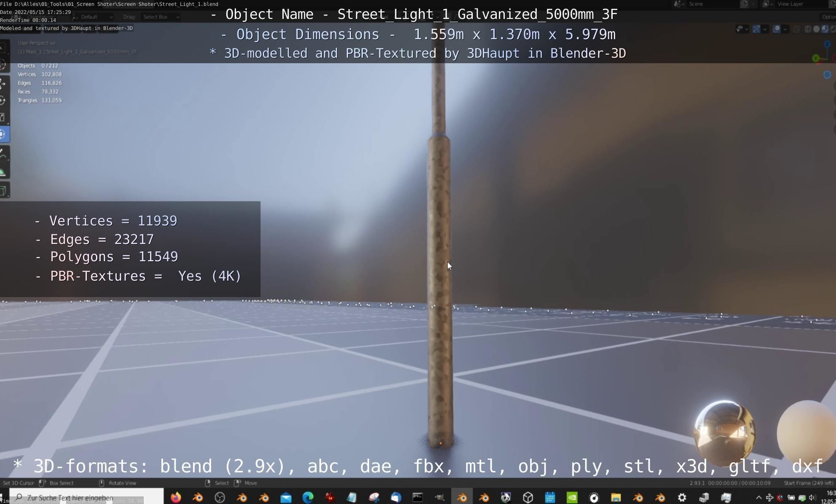Click the 'Triangles 131,059' statistic
This screenshot has height=504, width=836.
pyautogui.click(x=39, y=100)
